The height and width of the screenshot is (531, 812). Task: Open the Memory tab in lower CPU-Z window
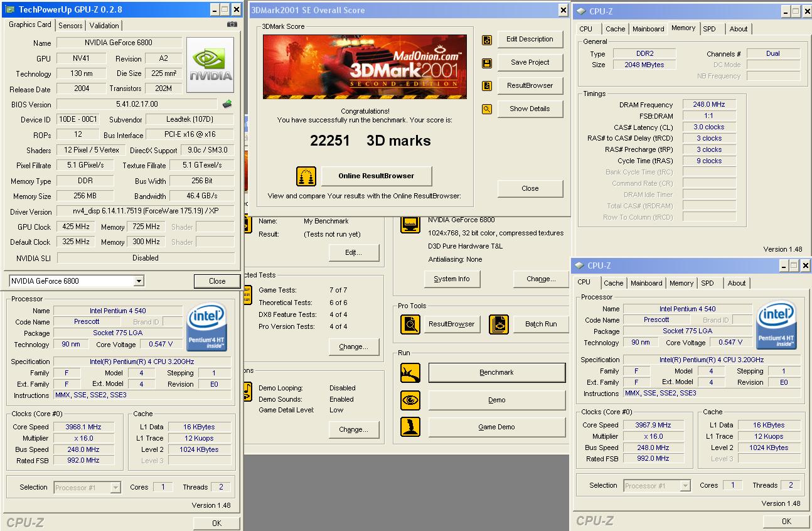click(x=681, y=283)
